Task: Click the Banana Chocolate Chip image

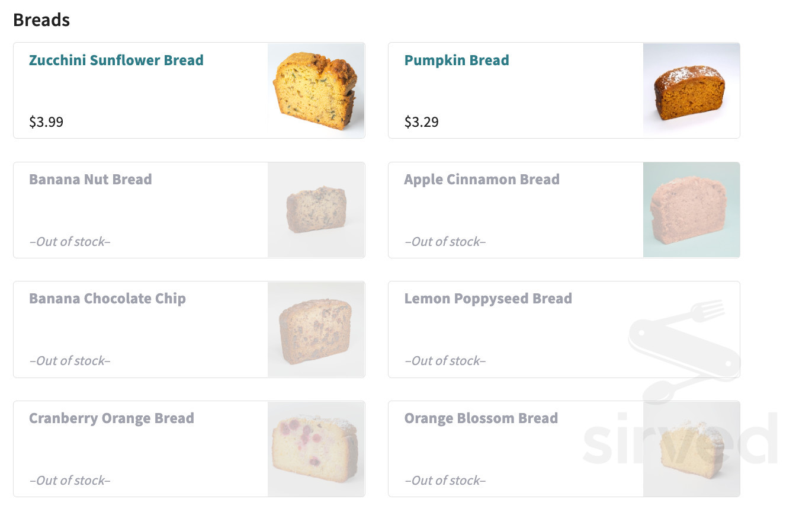Action: [316, 329]
